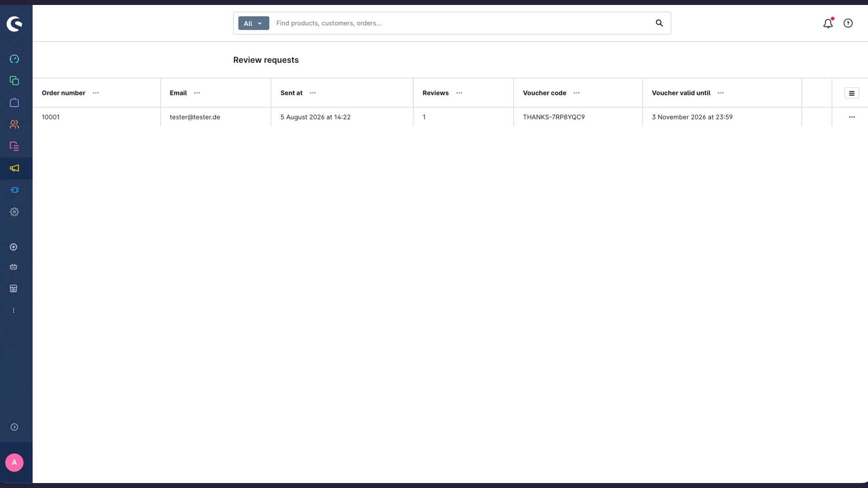Open the Customers people icon
Image resolution: width=868 pixels, height=488 pixels.
[x=14, y=124]
